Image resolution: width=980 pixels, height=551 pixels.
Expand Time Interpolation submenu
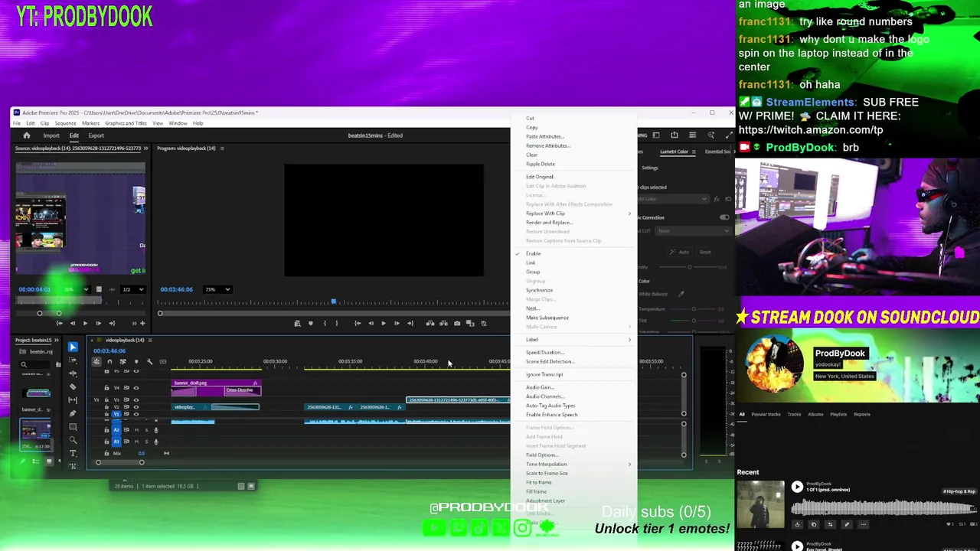tap(574, 465)
